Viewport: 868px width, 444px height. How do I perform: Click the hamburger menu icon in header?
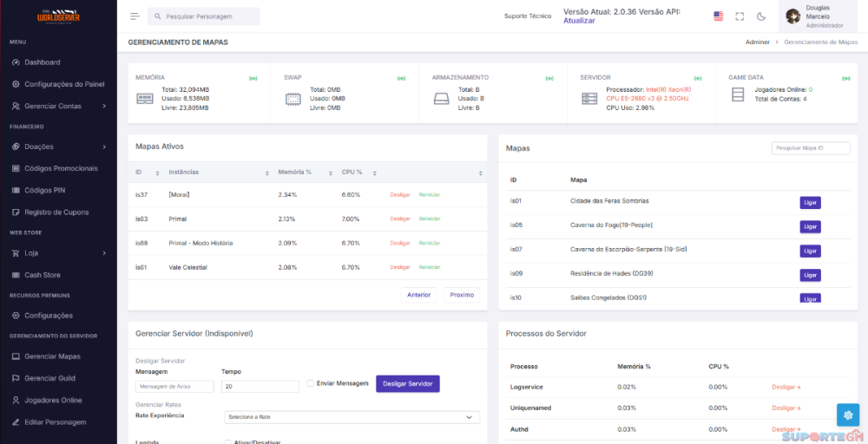(x=135, y=16)
